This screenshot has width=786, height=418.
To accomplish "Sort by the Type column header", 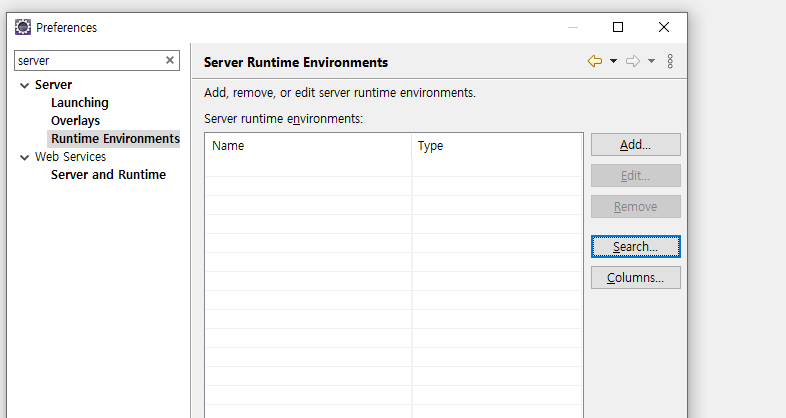I will tap(497, 146).
